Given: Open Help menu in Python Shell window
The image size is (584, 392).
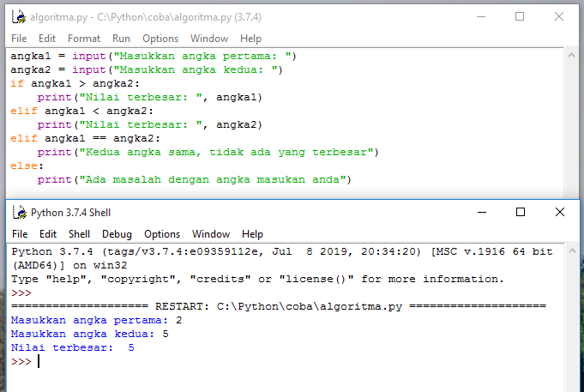Looking at the screenshot, I should [x=252, y=234].
